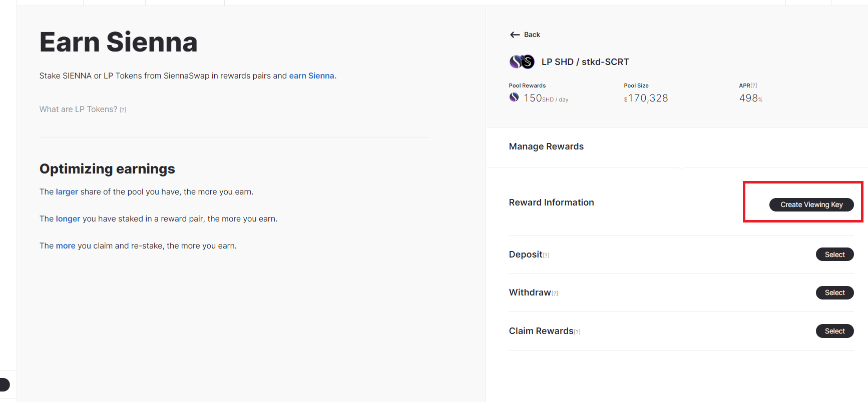Click the Optimizing earnings heading
The image size is (868, 411).
107,169
